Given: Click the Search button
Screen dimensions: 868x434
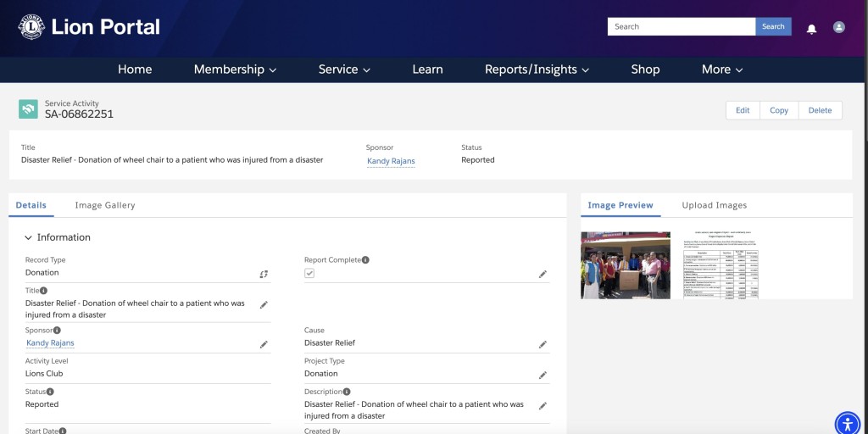Looking at the screenshot, I should point(773,26).
